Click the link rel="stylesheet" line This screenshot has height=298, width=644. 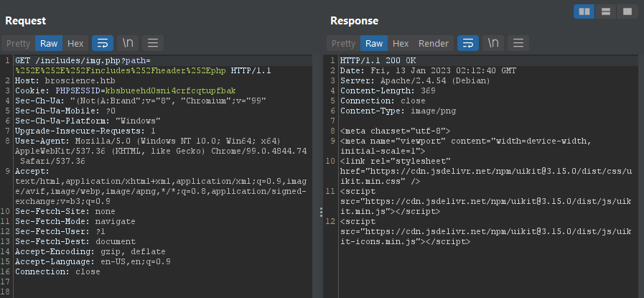tap(396, 161)
